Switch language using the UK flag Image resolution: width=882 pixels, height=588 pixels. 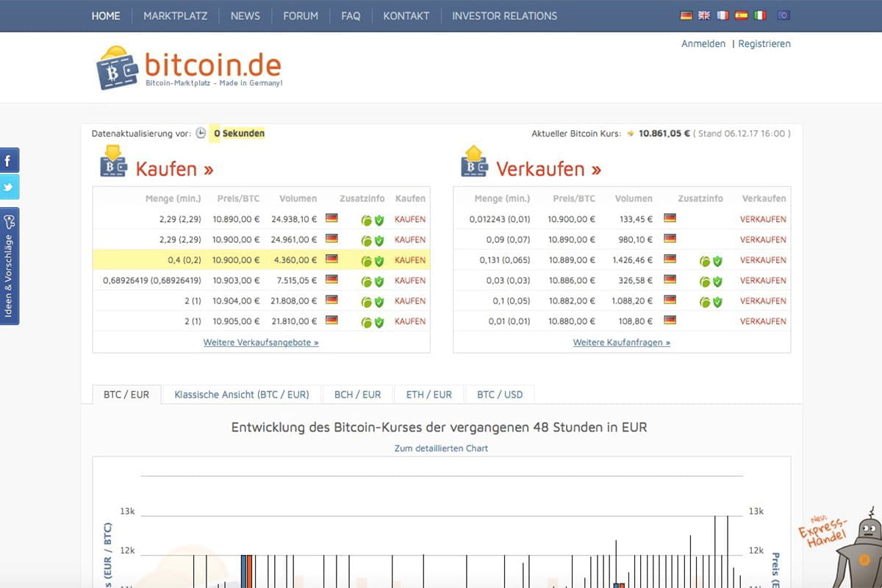pyautogui.click(x=704, y=15)
